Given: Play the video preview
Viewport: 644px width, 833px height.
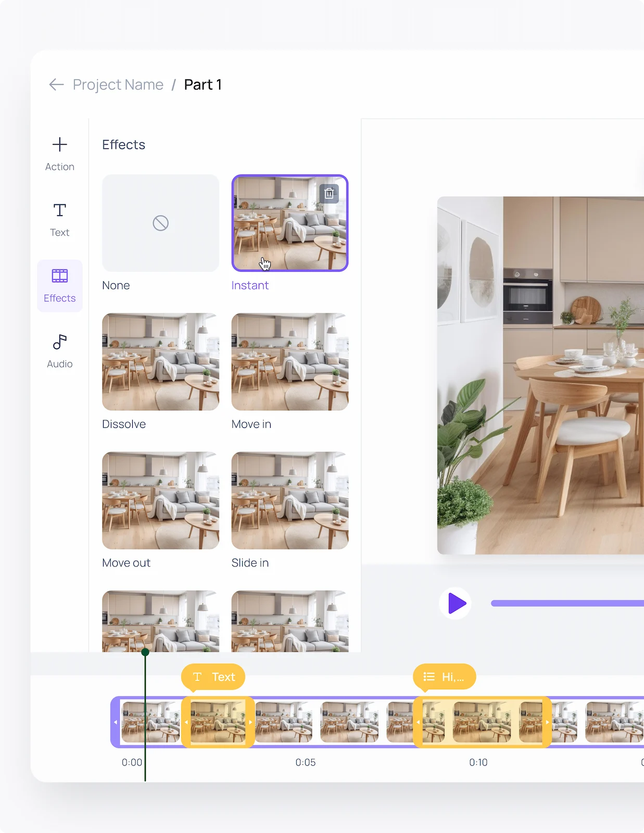Looking at the screenshot, I should click(456, 603).
